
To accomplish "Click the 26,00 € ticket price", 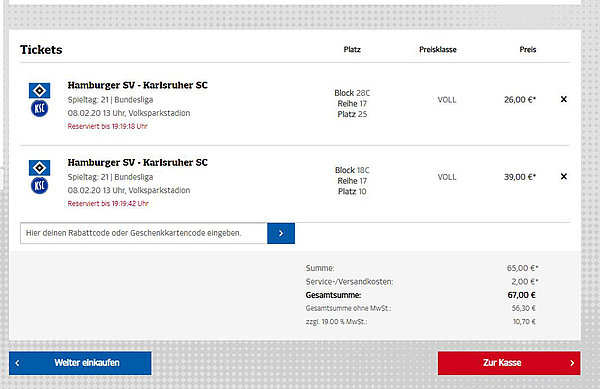I will point(520,100).
